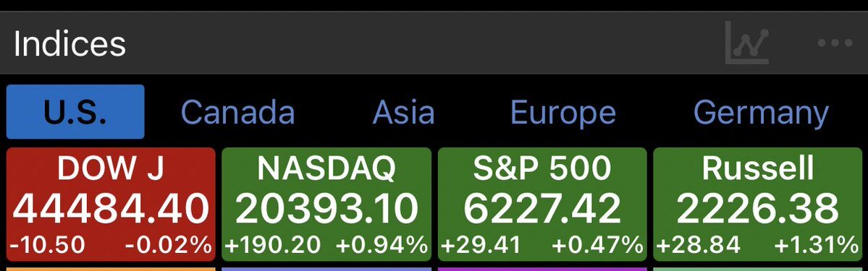The image size is (868, 271).
Task: Tap the blue tile below NASDAQ
Action: [326, 269]
